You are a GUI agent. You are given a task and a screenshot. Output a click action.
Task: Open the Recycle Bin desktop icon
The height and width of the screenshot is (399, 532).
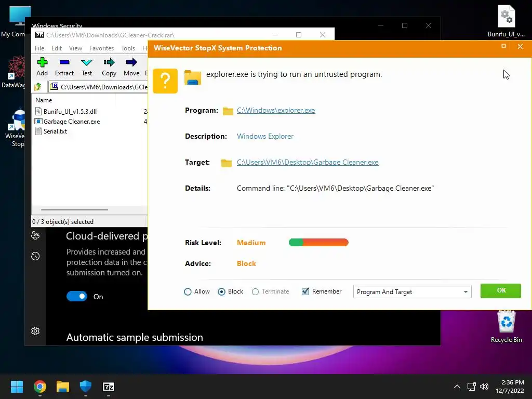[506, 327]
